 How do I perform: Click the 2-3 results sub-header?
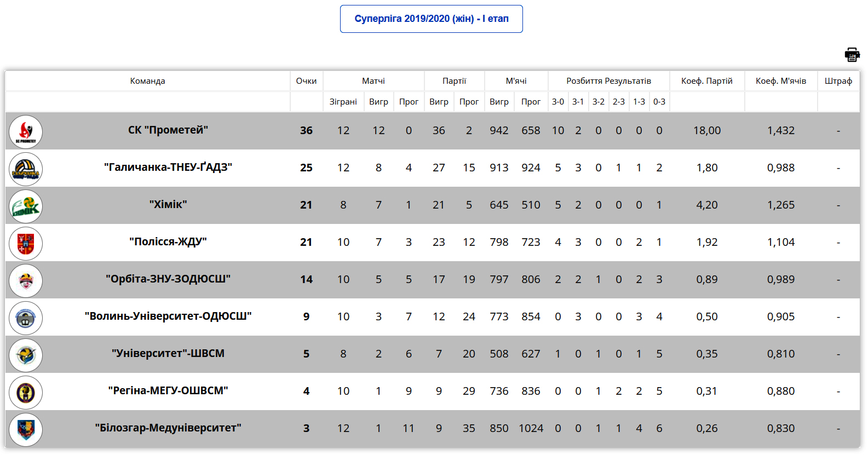(x=619, y=102)
